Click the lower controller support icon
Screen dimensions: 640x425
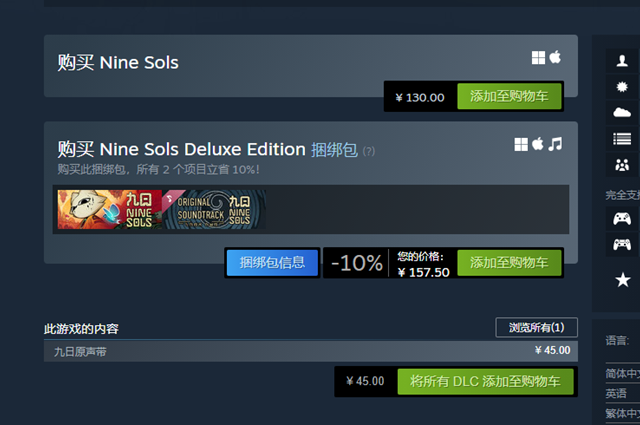(622, 244)
